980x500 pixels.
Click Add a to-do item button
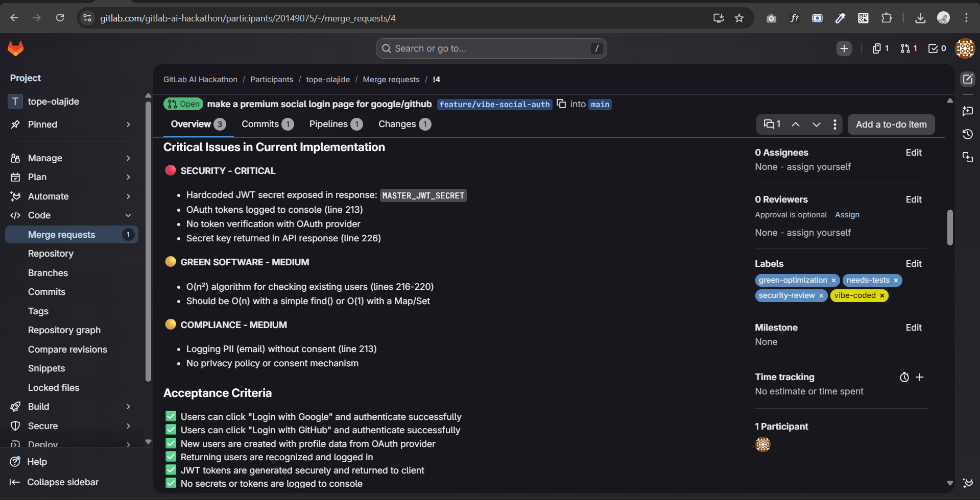[891, 124]
